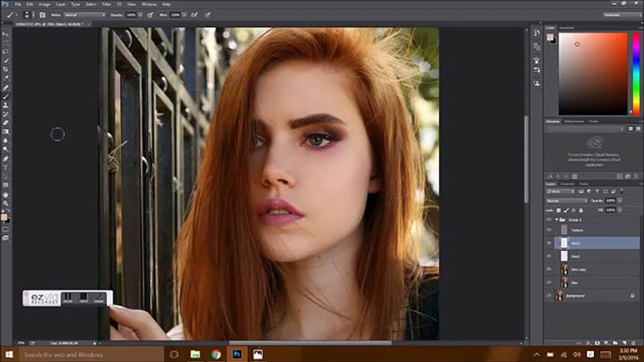Switch to the Adjustments tab

point(574,121)
